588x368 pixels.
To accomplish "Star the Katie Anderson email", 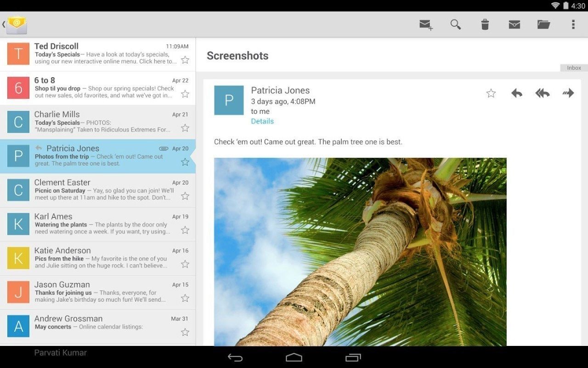I will click(x=185, y=264).
